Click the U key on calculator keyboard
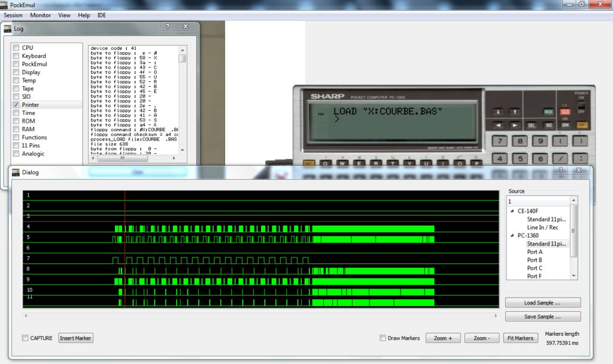 click(x=426, y=163)
